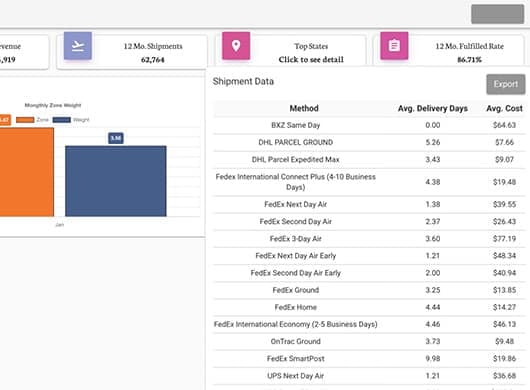This screenshot has height=390, width=530.
Task: Click the 62,764 shipments value
Action: point(152,60)
